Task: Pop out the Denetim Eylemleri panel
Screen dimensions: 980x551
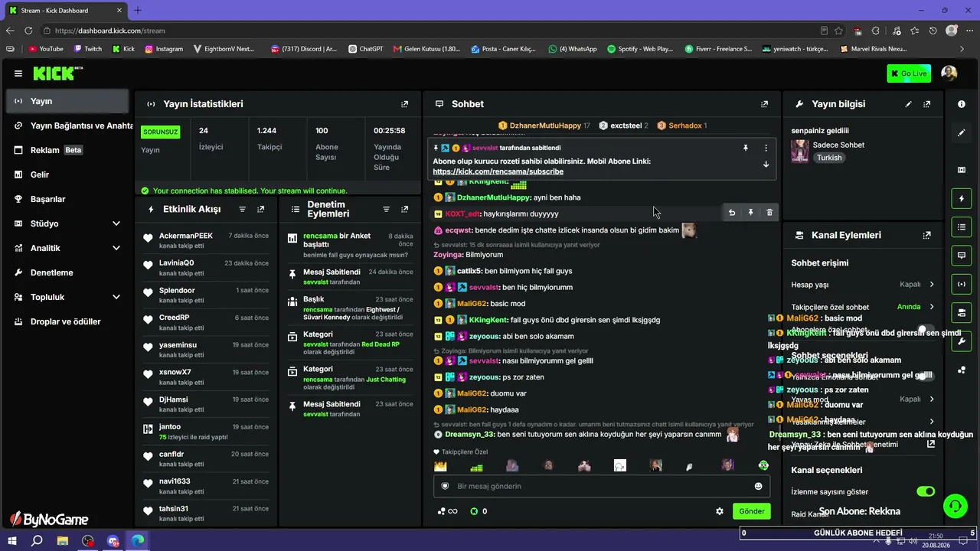Action: pyautogui.click(x=404, y=209)
